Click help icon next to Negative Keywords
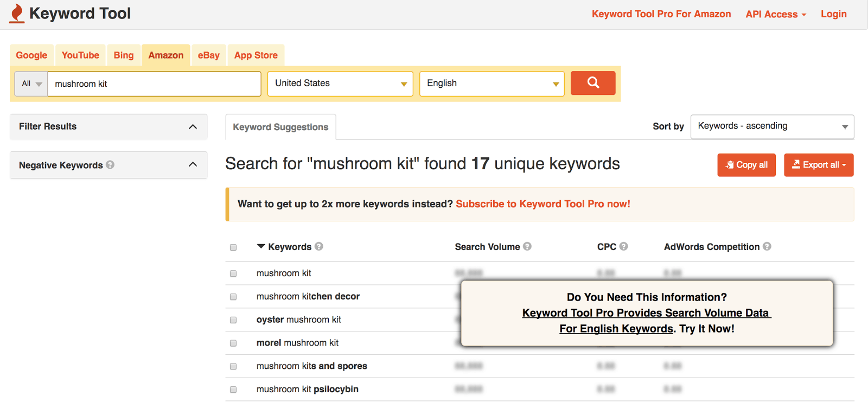The height and width of the screenshot is (402, 868). coord(110,164)
